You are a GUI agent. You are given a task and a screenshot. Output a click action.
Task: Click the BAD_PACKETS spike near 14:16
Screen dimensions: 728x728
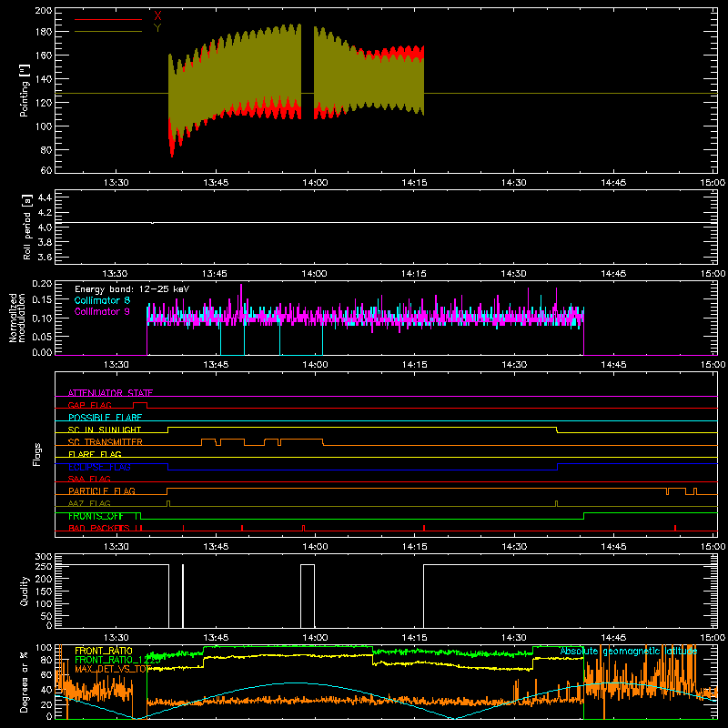click(x=424, y=528)
